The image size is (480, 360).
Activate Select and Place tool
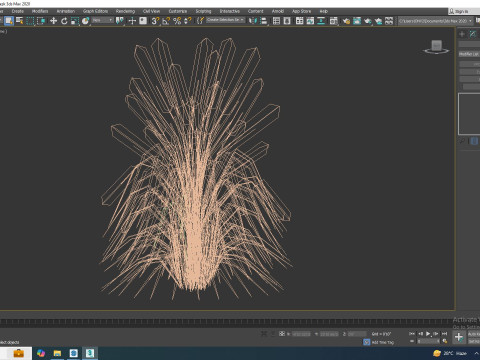[x=85, y=21]
